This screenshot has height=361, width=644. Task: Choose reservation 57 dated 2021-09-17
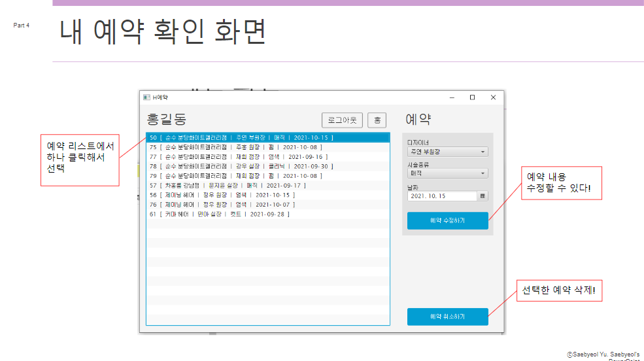pyautogui.click(x=228, y=185)
